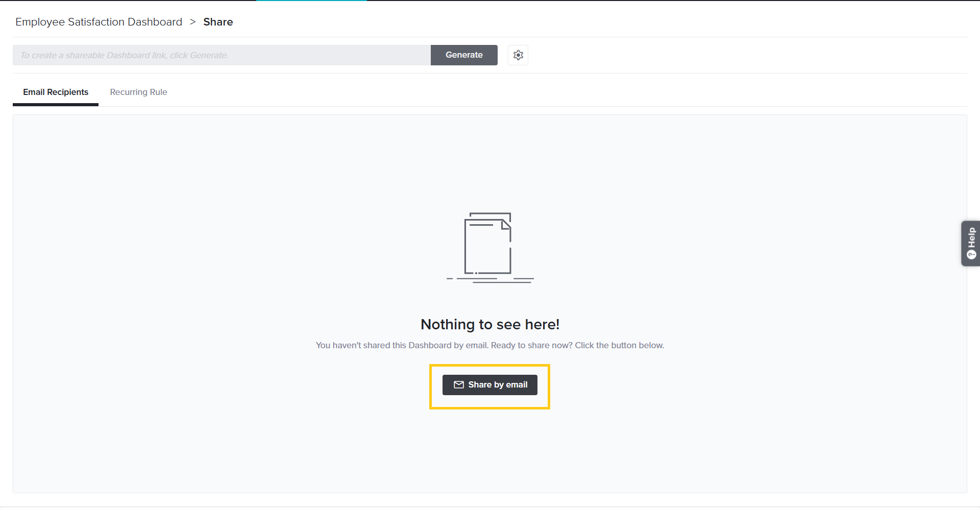Click the breadcrumb arrow separator

[192, 22]
